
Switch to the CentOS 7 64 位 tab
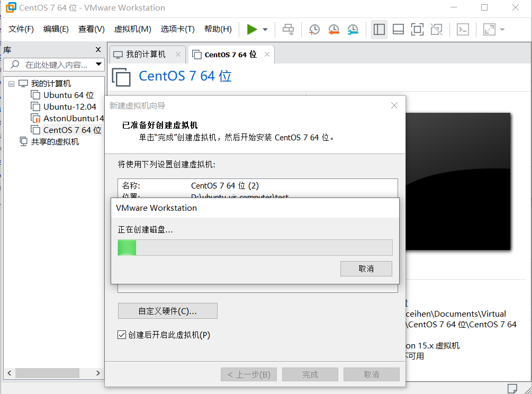coord(230,55)
